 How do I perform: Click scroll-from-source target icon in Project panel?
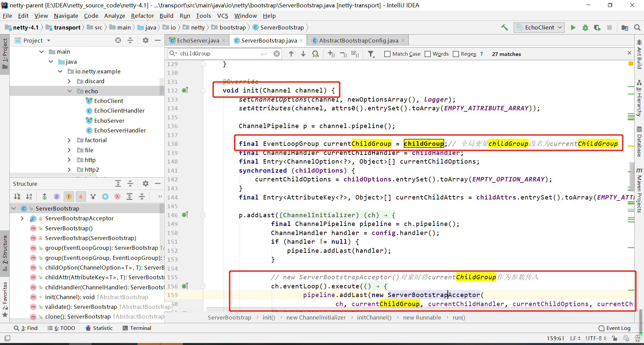click(118, 40)
